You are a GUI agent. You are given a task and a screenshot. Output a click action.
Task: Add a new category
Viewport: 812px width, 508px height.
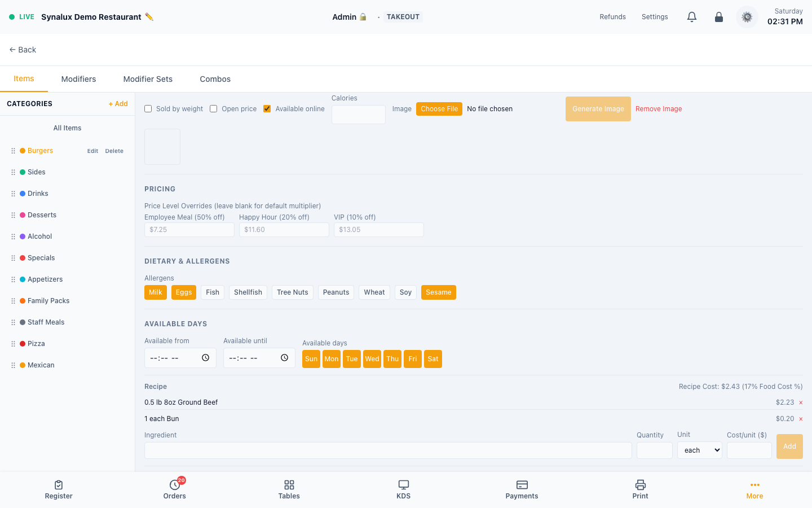click(118, 104)
